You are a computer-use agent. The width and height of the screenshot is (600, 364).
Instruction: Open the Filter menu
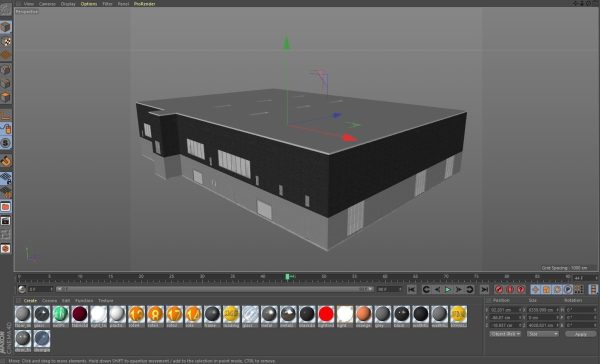[x=107, y=4]
